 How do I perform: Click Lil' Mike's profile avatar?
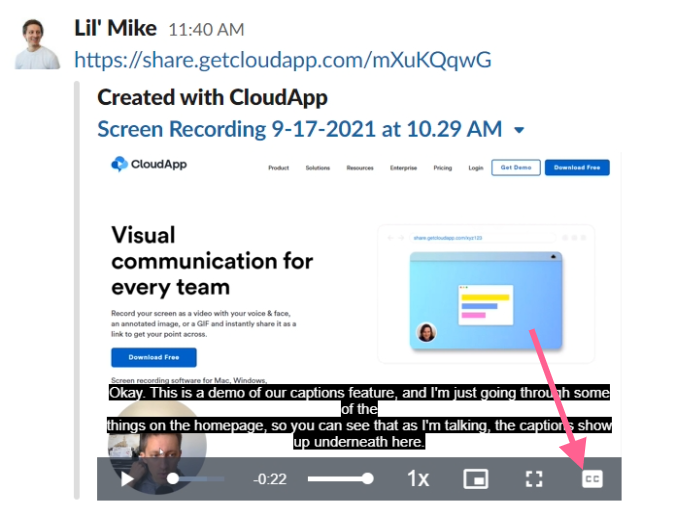click(x=37, y=43)
